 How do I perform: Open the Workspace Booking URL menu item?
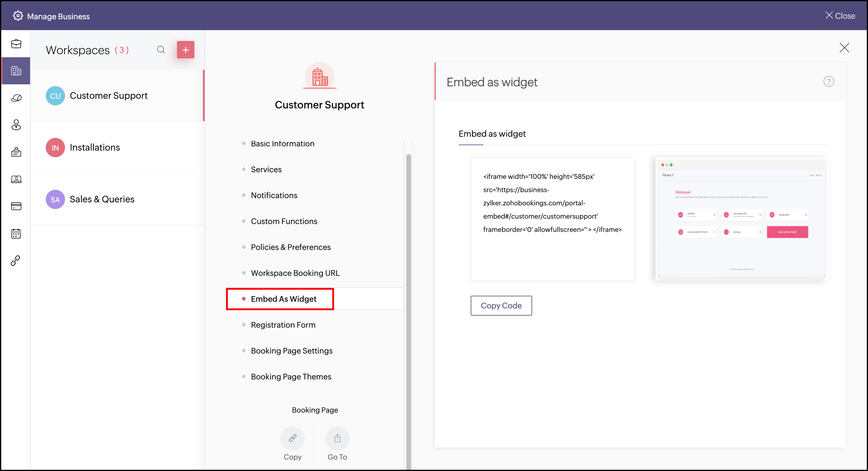click(295, 273)
